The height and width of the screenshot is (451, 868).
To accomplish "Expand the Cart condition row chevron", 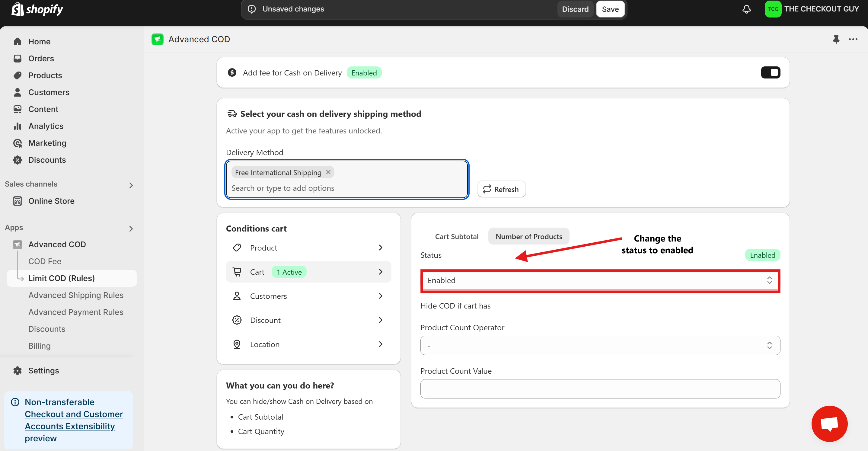I will click(380, 272).
